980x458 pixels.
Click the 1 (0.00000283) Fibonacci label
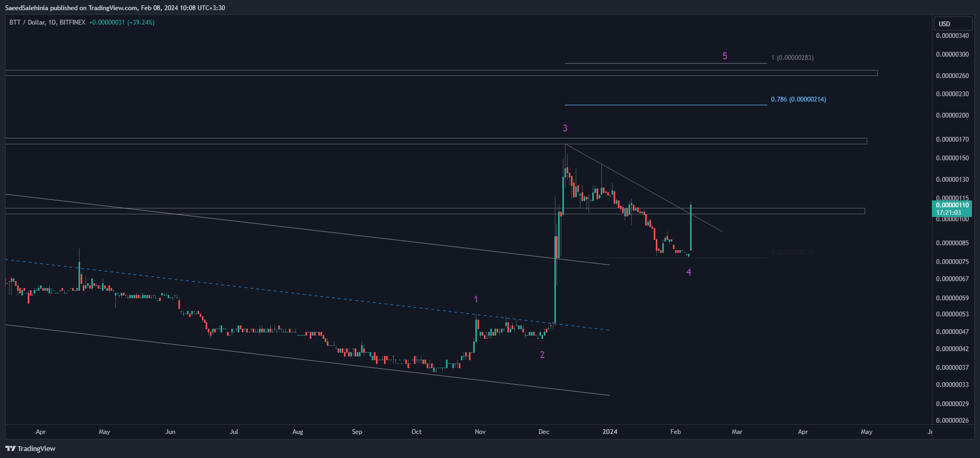(793, 58)
